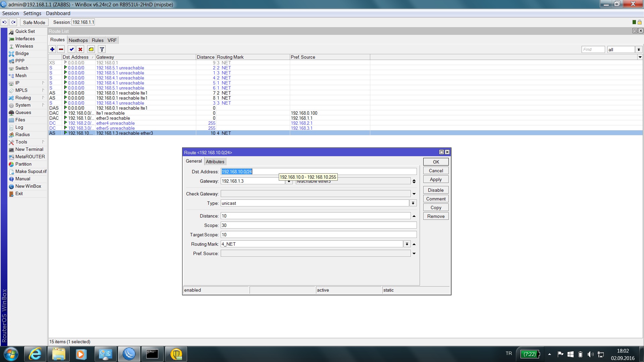The height and width of the screenshot is (362, 644).
Task: Click the redo arrow icon
Action: [13, 22]
